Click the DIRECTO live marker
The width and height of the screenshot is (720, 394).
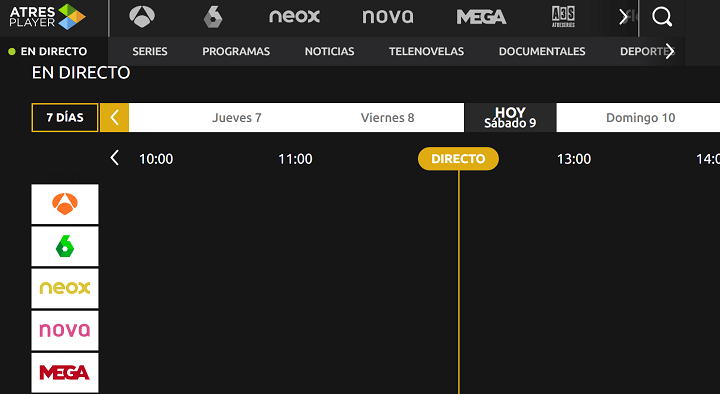[458, 159]
